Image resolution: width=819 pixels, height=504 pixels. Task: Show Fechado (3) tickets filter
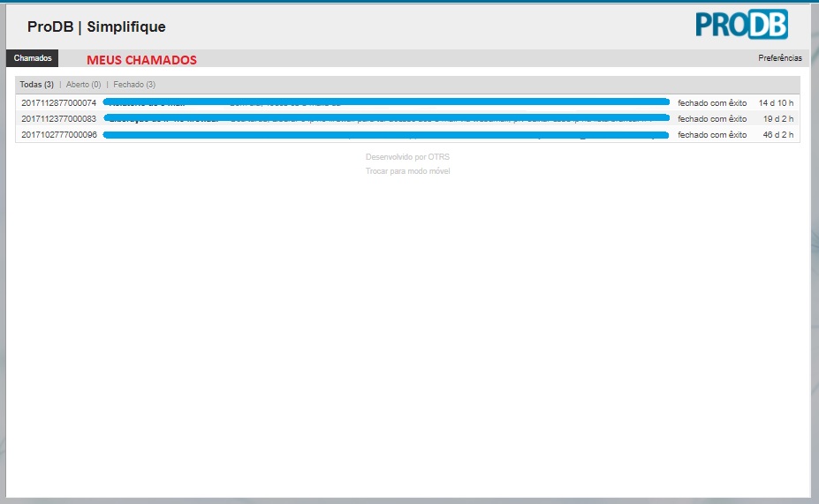[134, 85]
